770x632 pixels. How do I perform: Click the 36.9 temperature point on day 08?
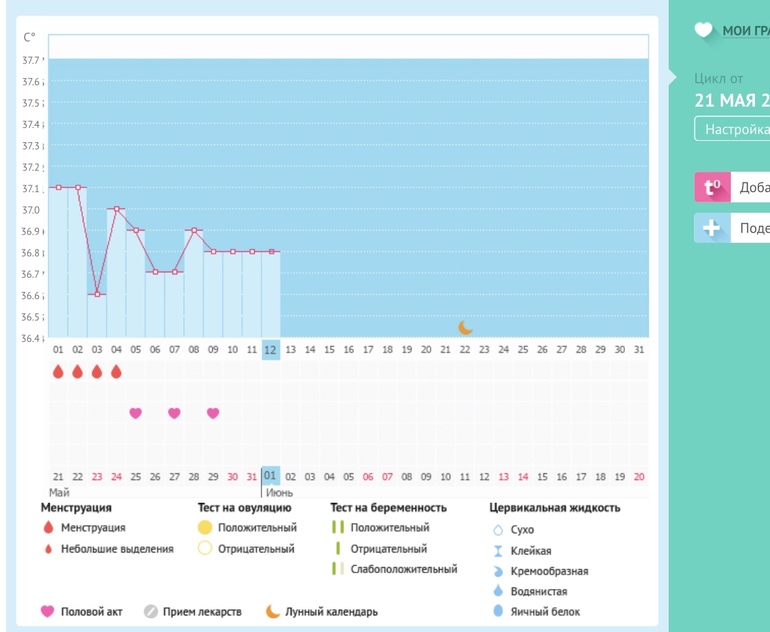pos(194,230)
